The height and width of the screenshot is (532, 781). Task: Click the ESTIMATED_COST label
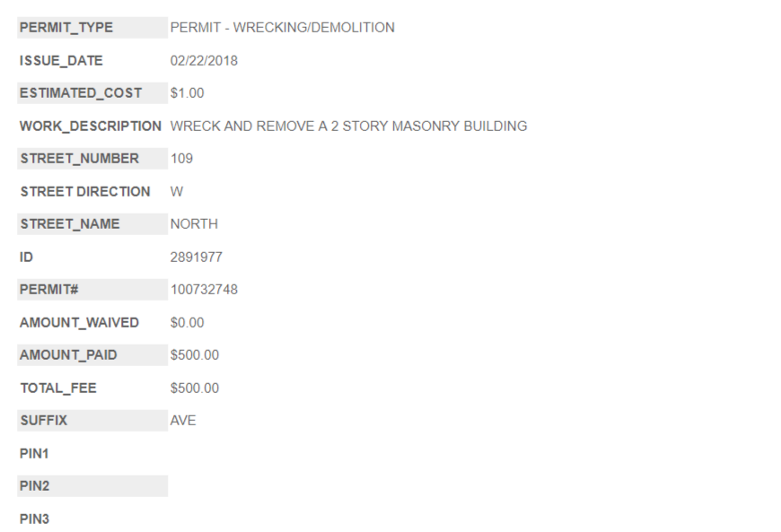tap(81, 93)
